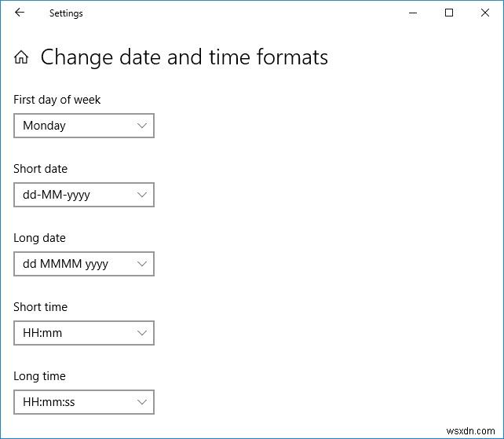Click the Home icon beside the heading
The image size is (504, 439).
point(22,57)
